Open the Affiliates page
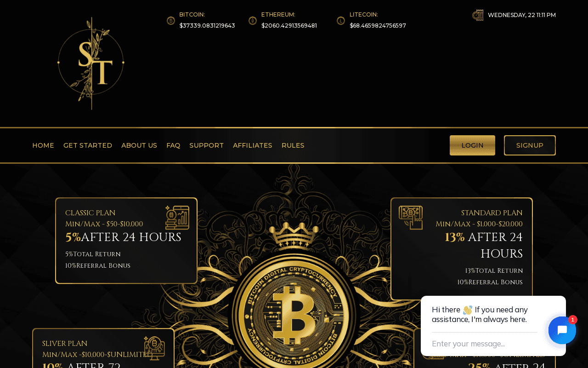Image resolution: width=588 pixels, height=368 pixels. click(x=253, y=145)
